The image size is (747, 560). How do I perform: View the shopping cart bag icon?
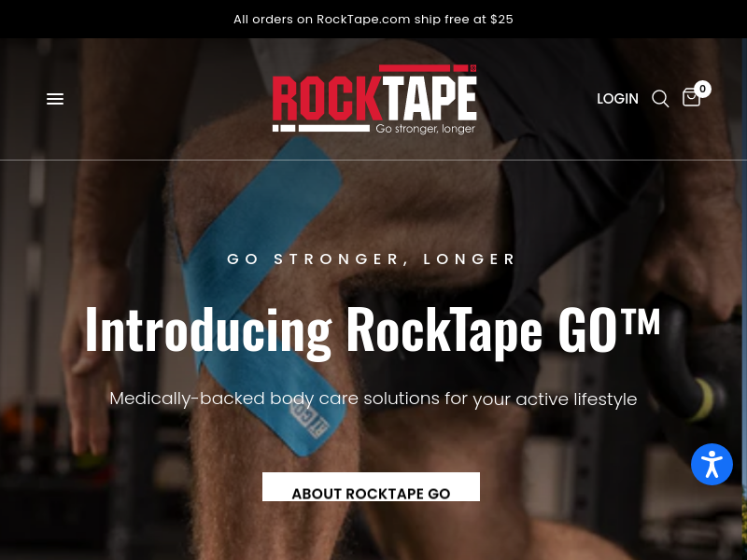(x=691, y=97)
